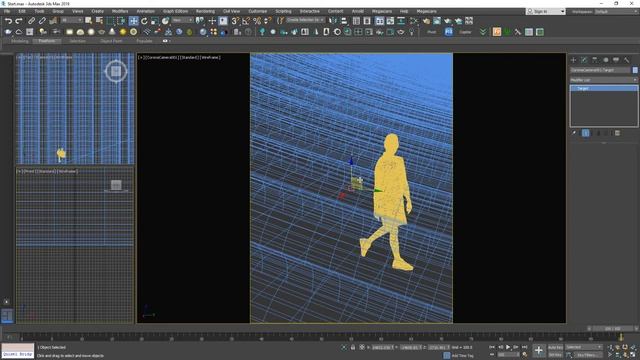Image resolution: width=640 pixels, height=360 pixels.
Task: Open the Modifiers menu
Action: click(120, 11)
